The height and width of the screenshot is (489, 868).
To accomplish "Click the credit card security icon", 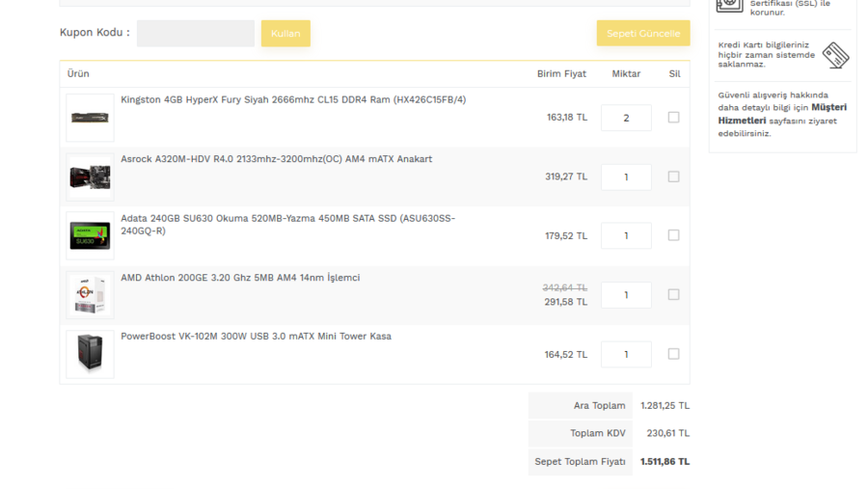I will point(835,55).
